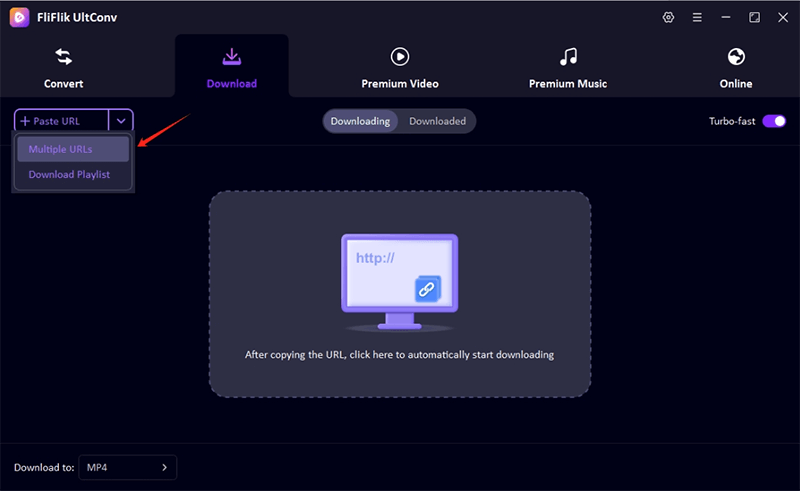
Task: Open the MP4 format dropdown
Action: 127,467
